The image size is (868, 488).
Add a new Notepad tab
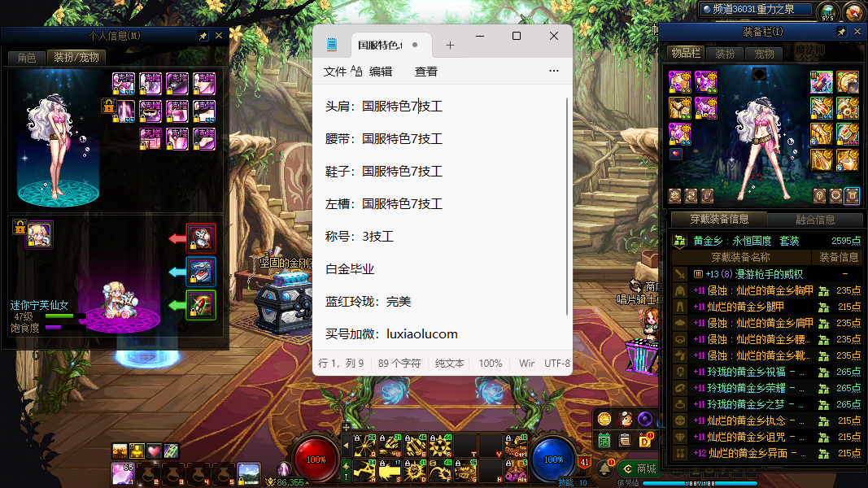450,46
